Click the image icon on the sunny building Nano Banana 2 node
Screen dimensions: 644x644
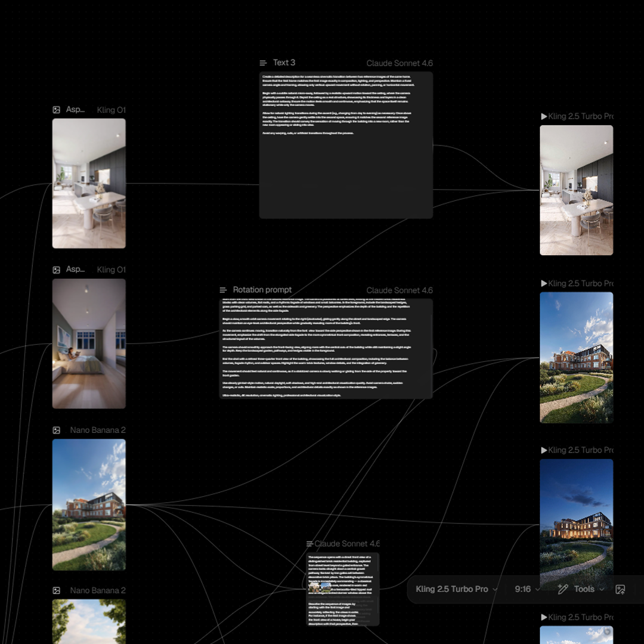pos(56,430)
